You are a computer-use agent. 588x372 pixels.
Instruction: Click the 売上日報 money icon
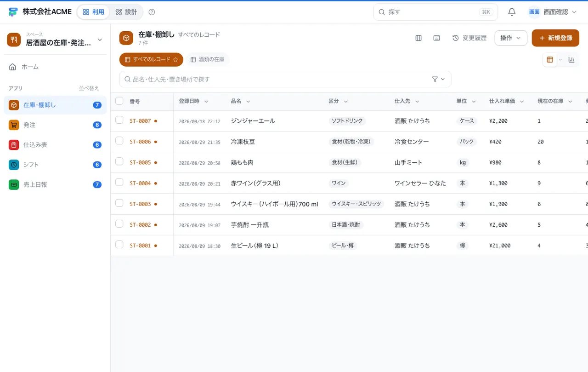click(x=14, y=184)
